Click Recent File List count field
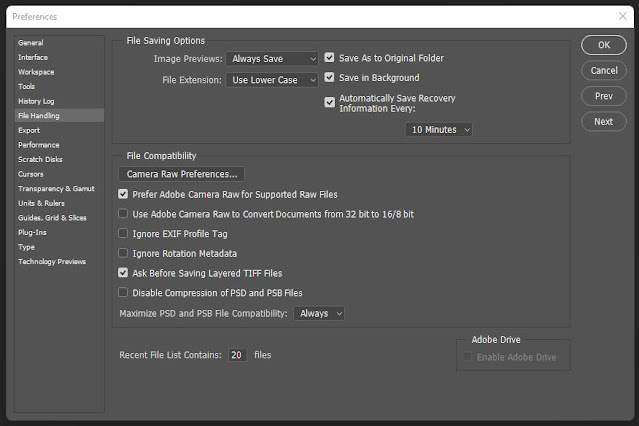Image resolution: width=639 pixels, height=426 pixels. (237, 355)
